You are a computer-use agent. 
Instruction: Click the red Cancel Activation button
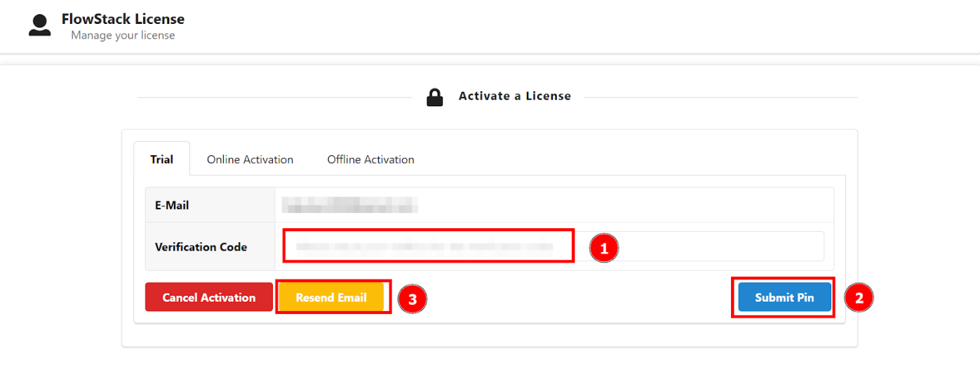click(x=209, y=297)
